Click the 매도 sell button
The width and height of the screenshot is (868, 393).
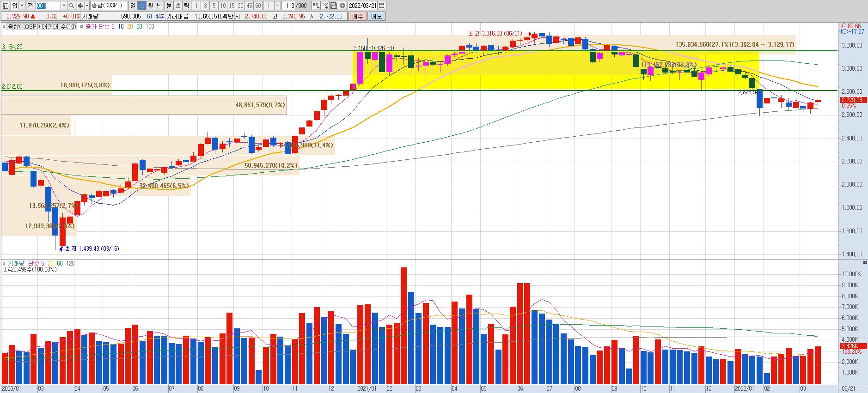click(377, 16)
